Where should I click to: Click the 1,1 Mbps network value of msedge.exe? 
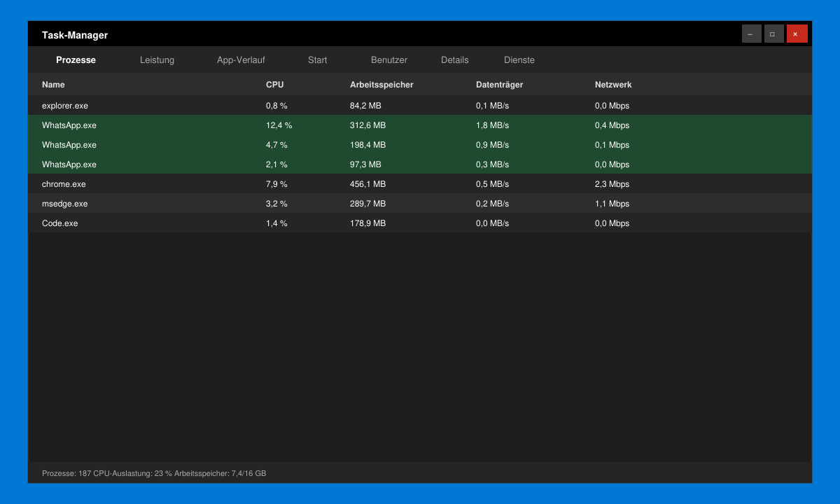(x=612, y=204)
